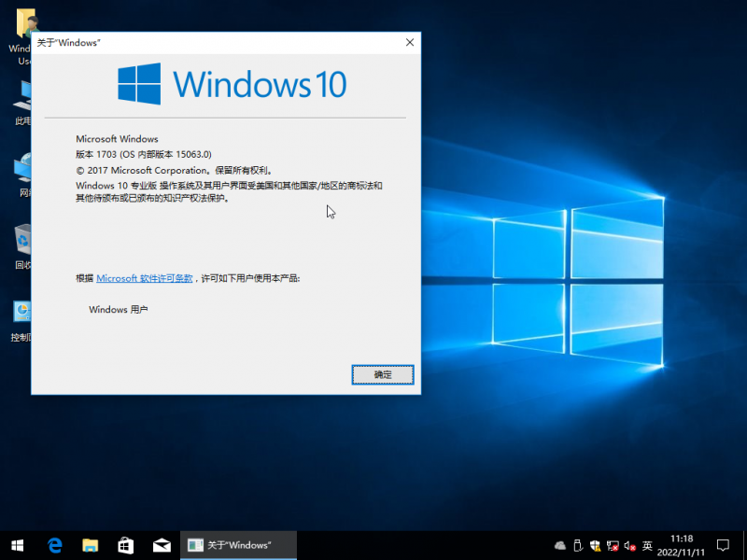Image resolution: width=747 pixels, height=560 pixels.
Task: Open the 控制面板 desktop icon
Action: pyautogui.click(x=21, y=312)
